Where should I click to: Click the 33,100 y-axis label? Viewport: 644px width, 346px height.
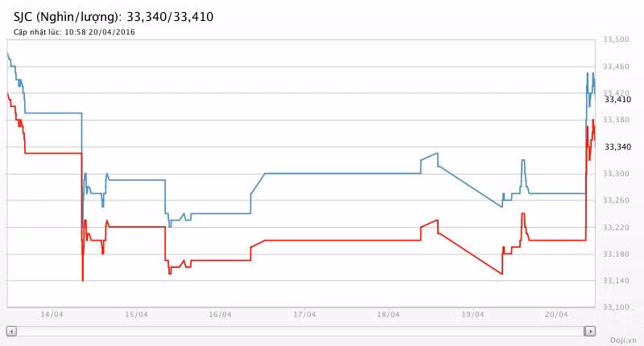616,307
